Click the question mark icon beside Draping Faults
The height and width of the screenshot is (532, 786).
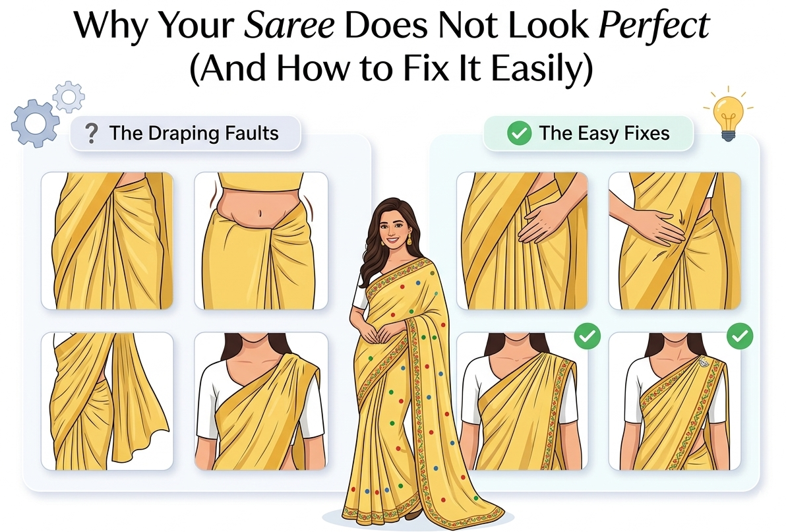point(91,134)
